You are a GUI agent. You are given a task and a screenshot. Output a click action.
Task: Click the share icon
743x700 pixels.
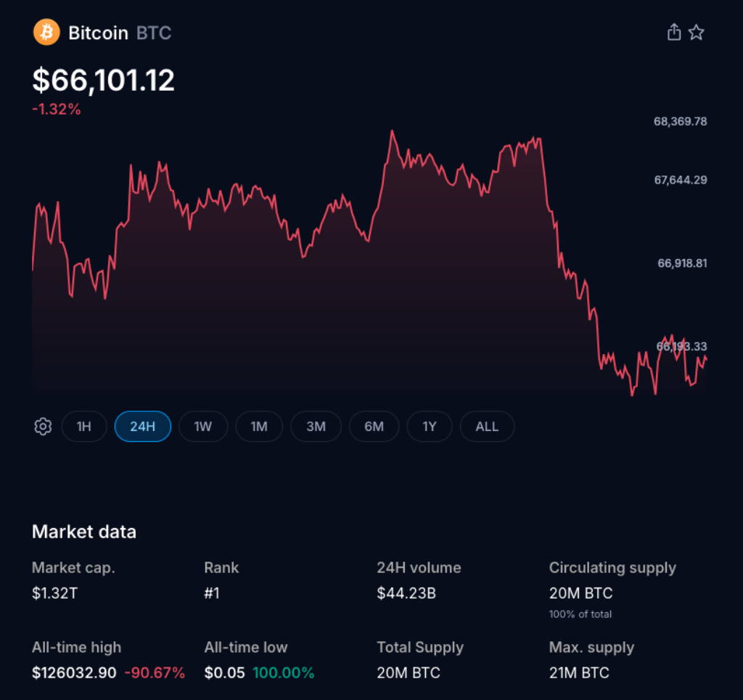coord(674,32)
